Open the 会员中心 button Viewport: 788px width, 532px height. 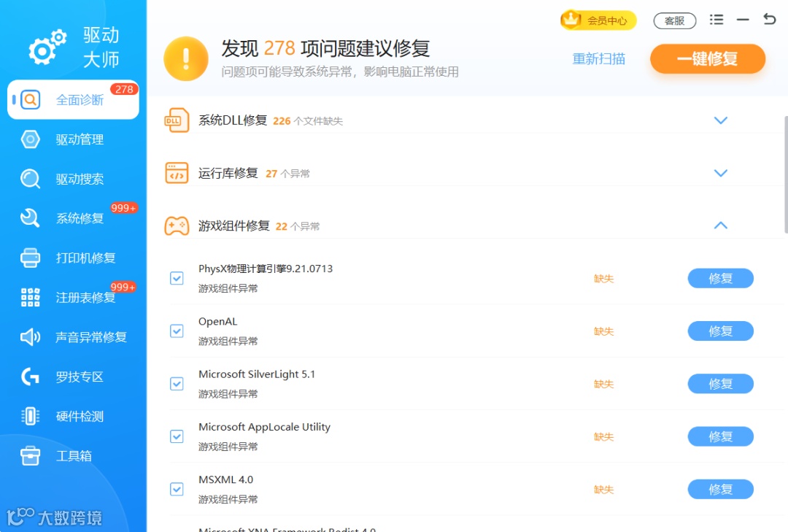(x=598, y=20)
